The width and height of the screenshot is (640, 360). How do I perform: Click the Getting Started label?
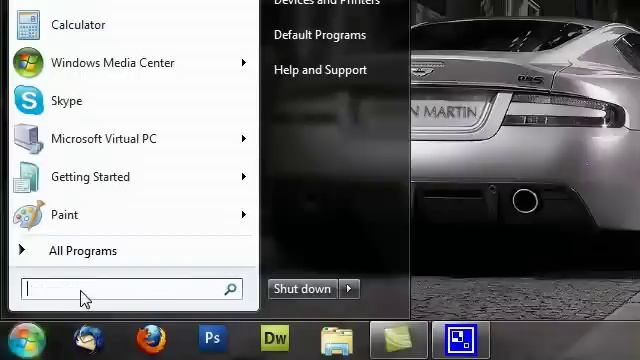coord(91,177)
